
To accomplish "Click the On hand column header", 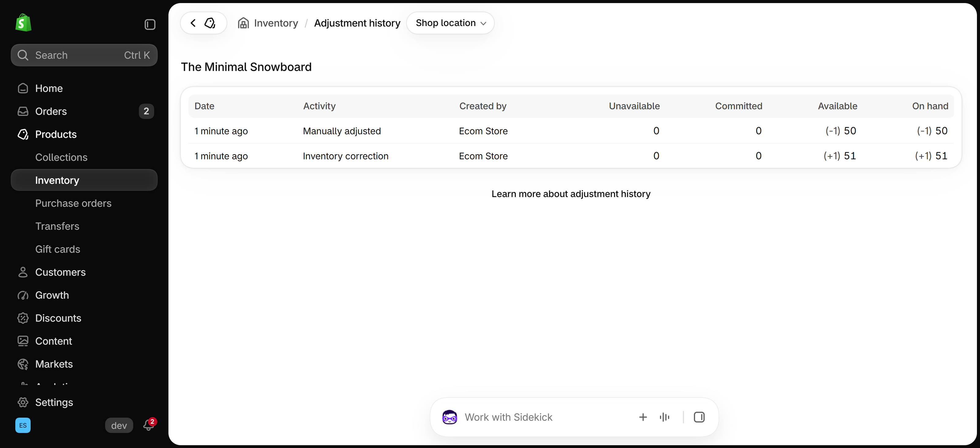I will [930, 106].
